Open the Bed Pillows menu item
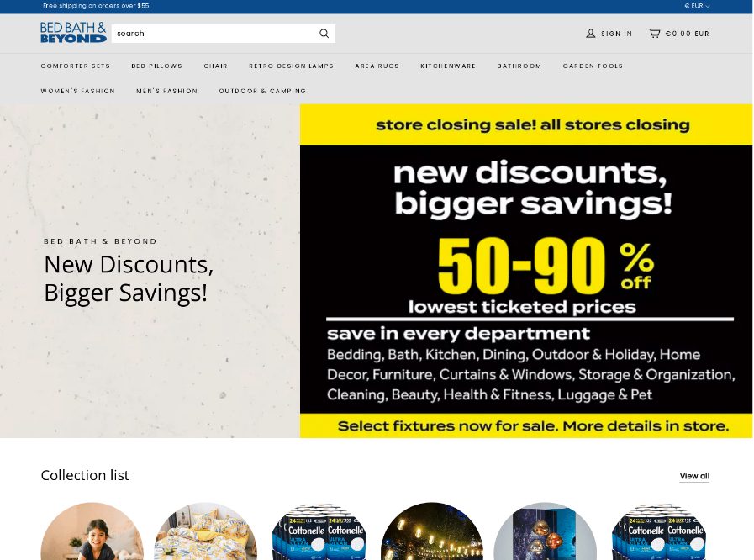Image resolution: width=754 pixels, height=560 pixels. [x=156, y=66]
